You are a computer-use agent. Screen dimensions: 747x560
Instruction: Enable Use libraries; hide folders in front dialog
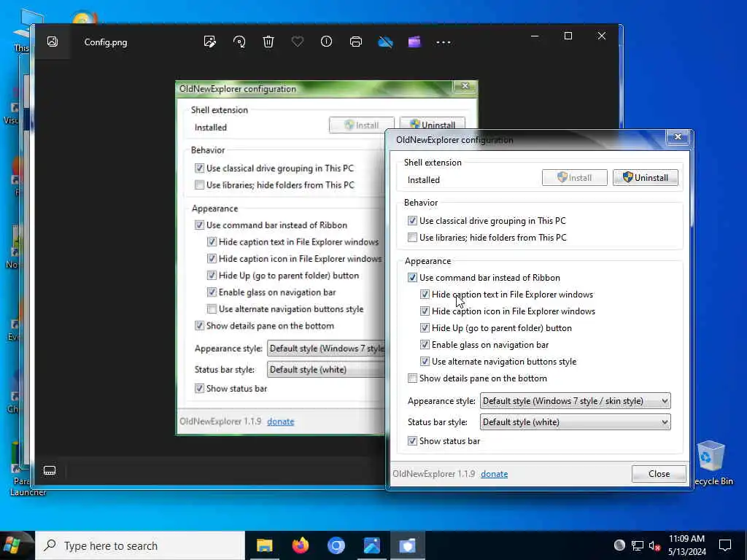pyautogui.click(x=413, y=238)
